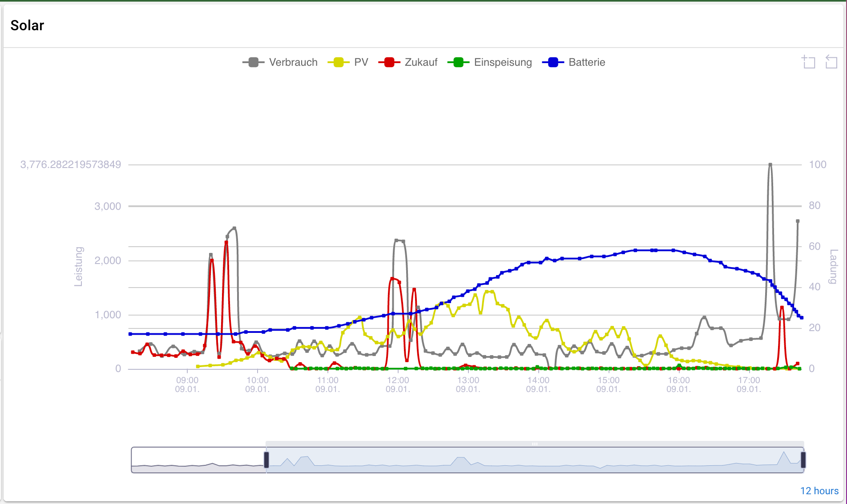This screenshot has width=847, height=504.
Task: Toggle the Batterie legend entry
Action: coord(573,62)
